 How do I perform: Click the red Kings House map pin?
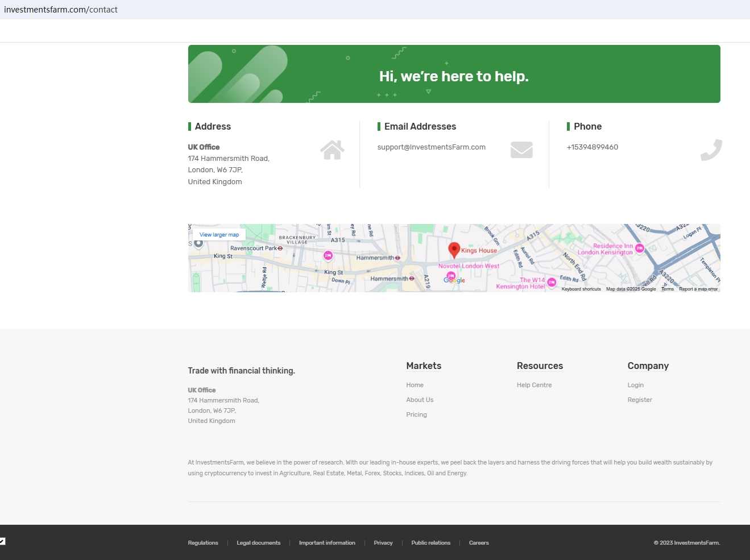point(454,250)
